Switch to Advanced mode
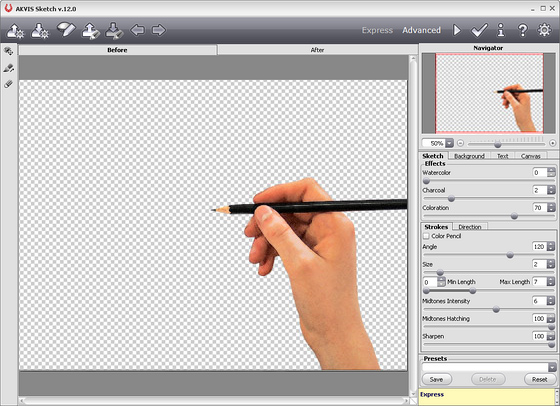 click(421, 30)
